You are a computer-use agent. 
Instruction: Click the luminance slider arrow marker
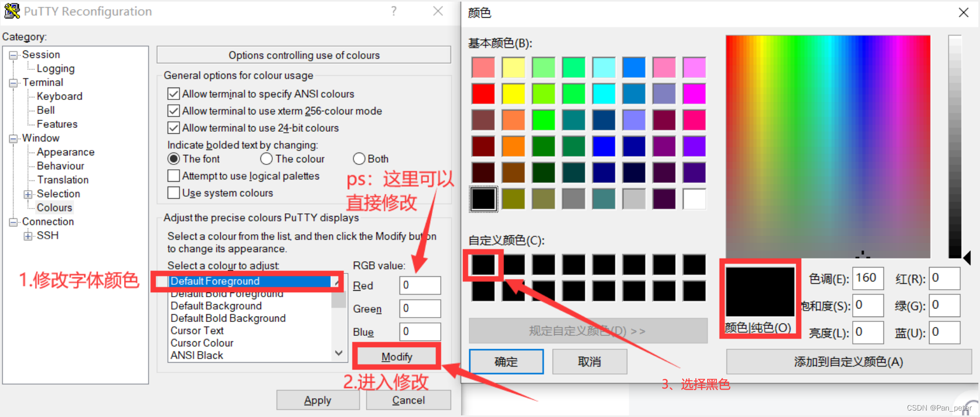pos(967,258)
